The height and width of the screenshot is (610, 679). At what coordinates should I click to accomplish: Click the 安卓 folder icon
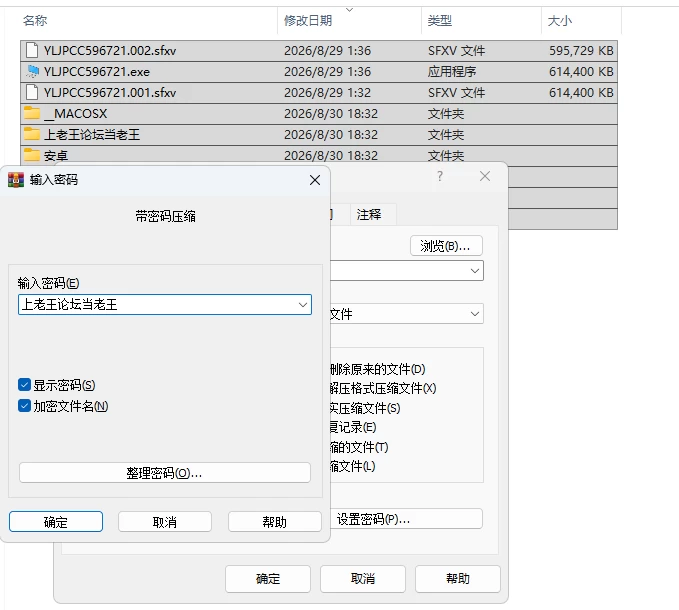click(x=32, y=154)
